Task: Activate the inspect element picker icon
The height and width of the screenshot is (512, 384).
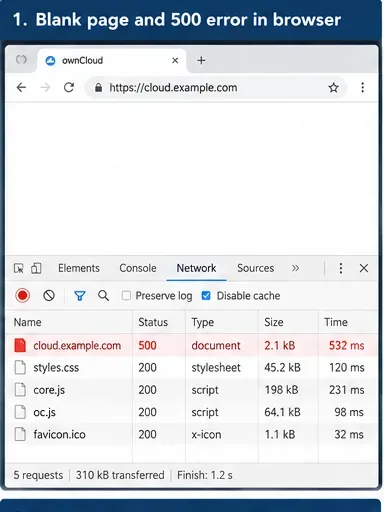Action: tap(19, 268)
